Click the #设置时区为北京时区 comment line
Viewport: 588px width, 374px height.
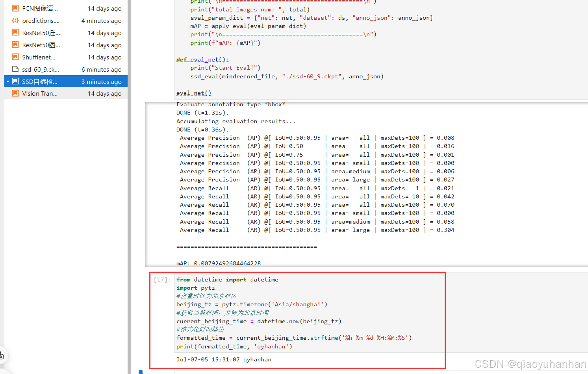[x=207, y=296]
